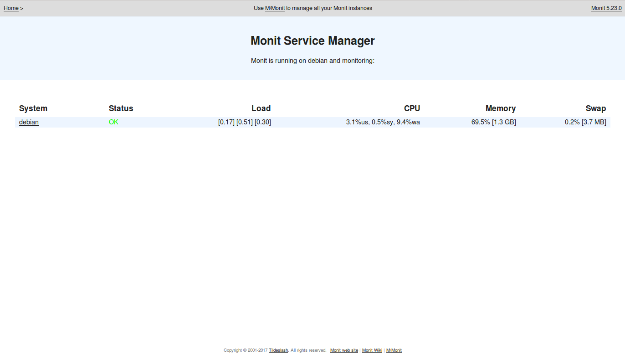Click the System column header

33,108
